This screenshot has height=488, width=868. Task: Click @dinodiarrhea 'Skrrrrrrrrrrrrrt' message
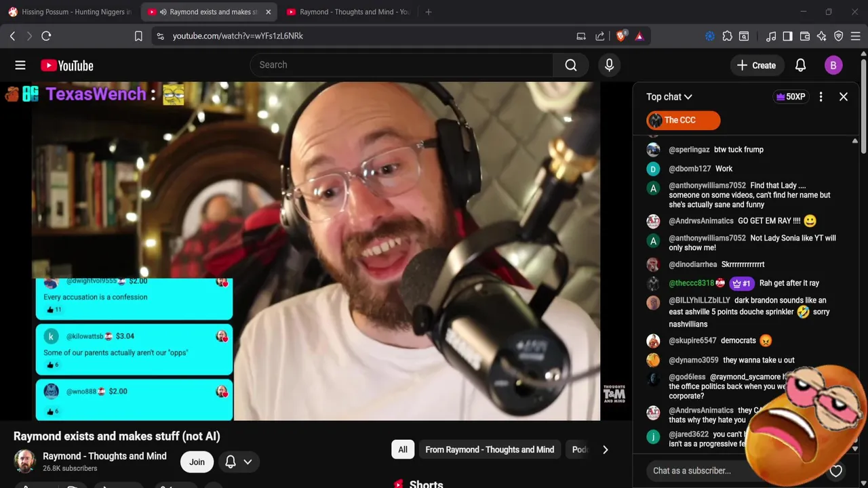[x=746, y=264]
